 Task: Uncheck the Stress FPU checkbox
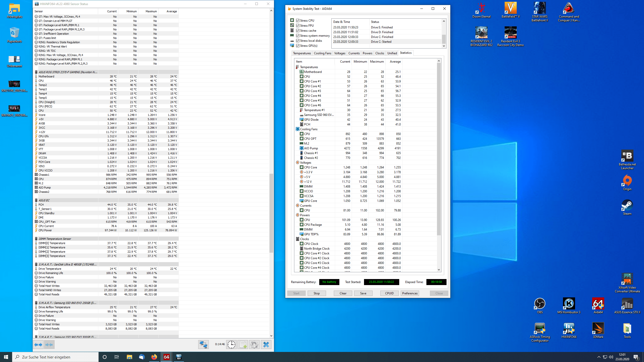point(298,25)
